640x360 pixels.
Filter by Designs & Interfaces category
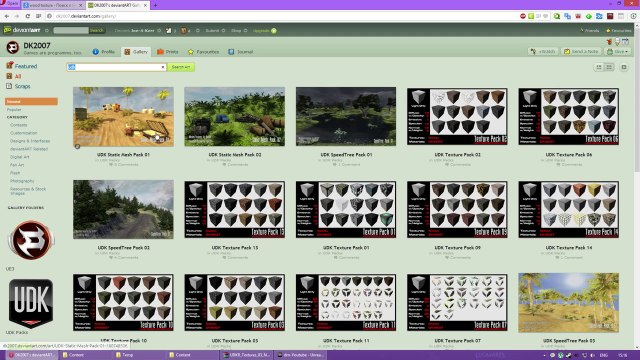[x=30, y=141]
